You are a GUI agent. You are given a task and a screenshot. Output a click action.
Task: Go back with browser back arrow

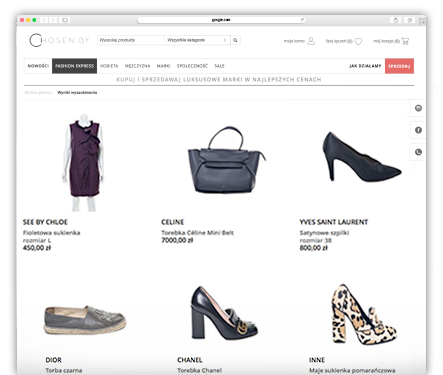point(44,20)
